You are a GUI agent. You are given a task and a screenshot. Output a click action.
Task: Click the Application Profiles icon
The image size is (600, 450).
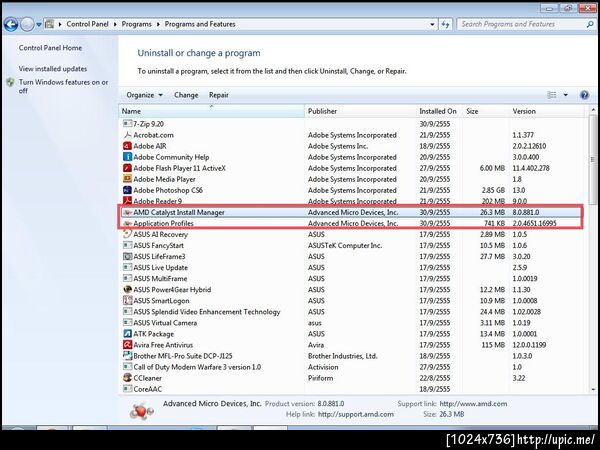[127, 223]
